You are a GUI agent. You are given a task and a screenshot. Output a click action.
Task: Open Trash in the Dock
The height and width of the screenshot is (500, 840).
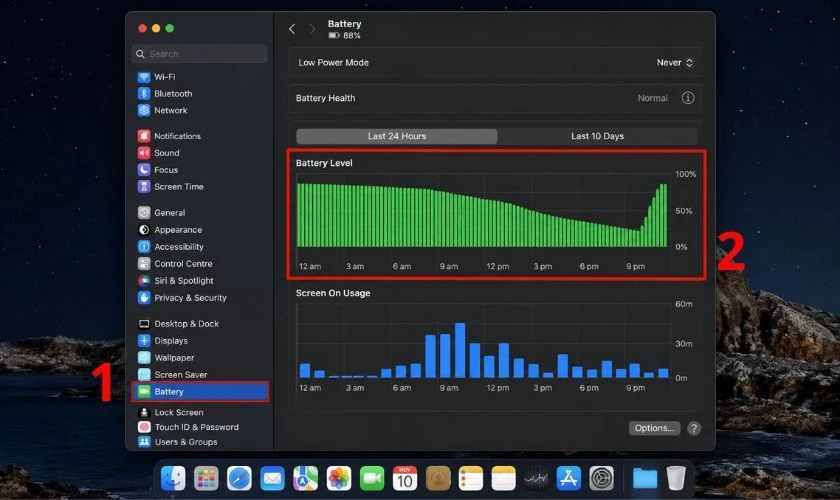[x=676, y=478]
